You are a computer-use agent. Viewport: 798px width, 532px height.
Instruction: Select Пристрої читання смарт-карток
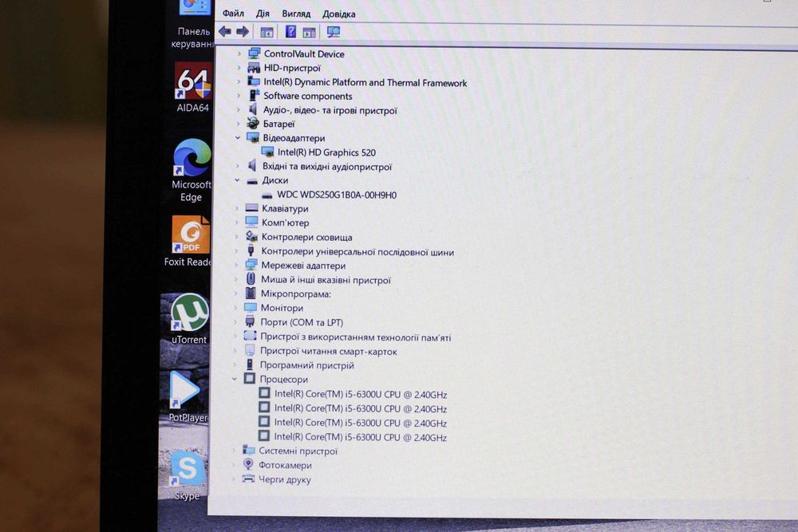[328, 351]
